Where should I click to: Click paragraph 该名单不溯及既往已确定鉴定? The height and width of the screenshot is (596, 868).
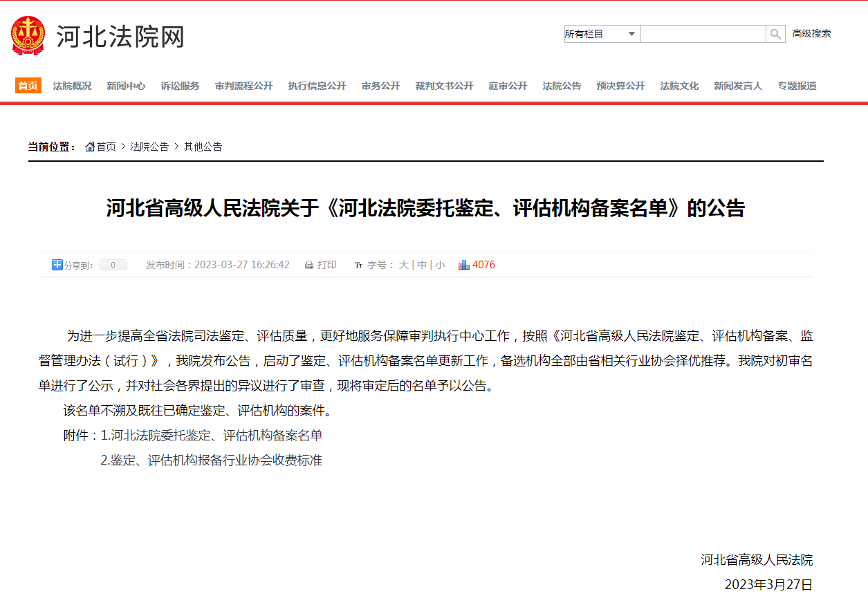197,411
